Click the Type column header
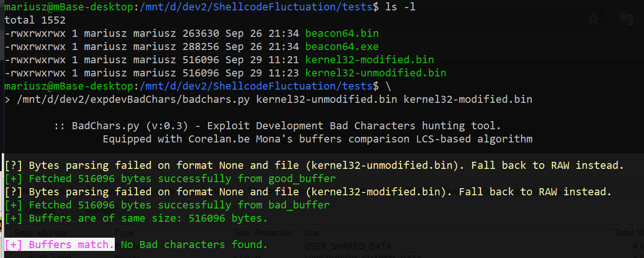 pyautogui.click(x=124, y=233)
